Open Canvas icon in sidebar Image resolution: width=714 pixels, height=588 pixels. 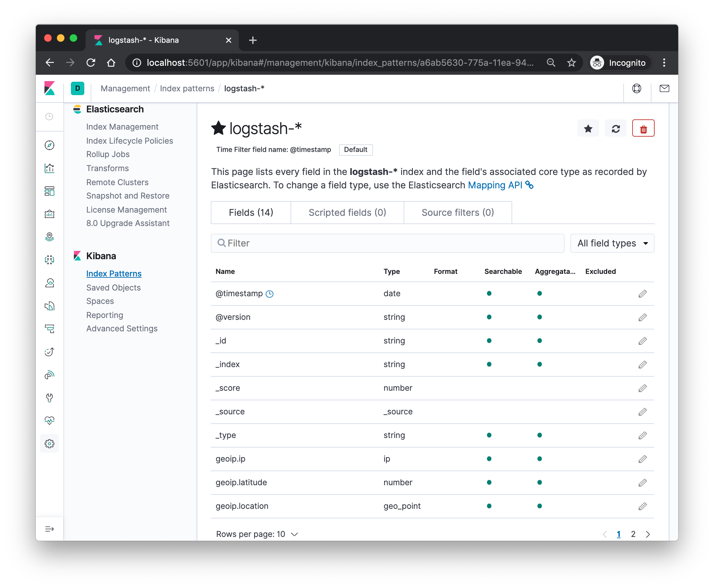pos(49,214)
